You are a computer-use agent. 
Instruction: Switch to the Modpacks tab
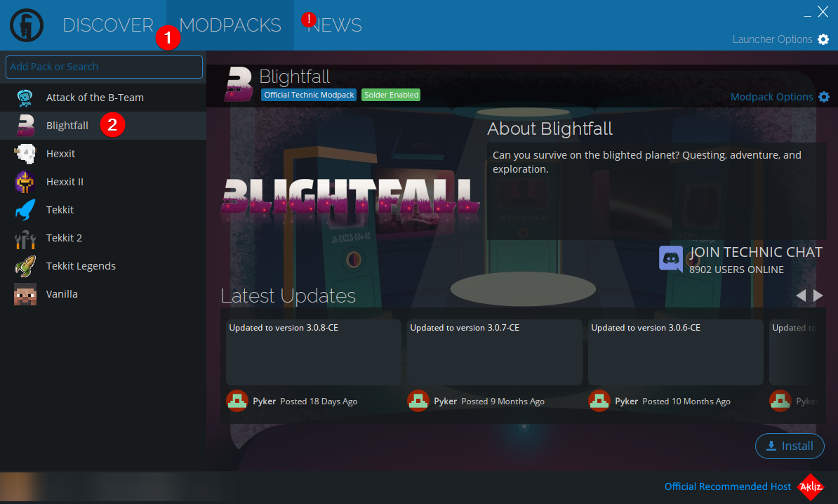pyautogui.click(x=230, y=25)
